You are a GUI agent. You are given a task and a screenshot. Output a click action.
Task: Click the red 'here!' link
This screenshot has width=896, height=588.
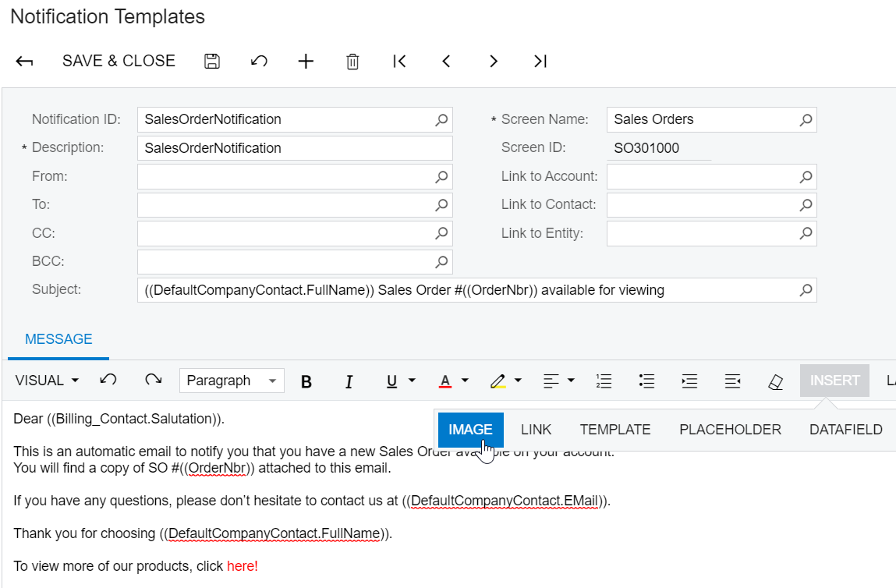(242, 566)
